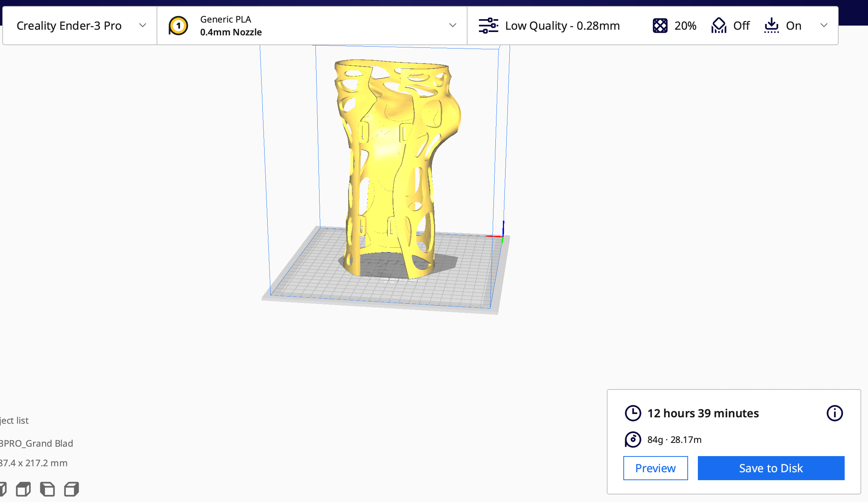Click the Save to Disk button
868x502 pixels.
[771, 468]
